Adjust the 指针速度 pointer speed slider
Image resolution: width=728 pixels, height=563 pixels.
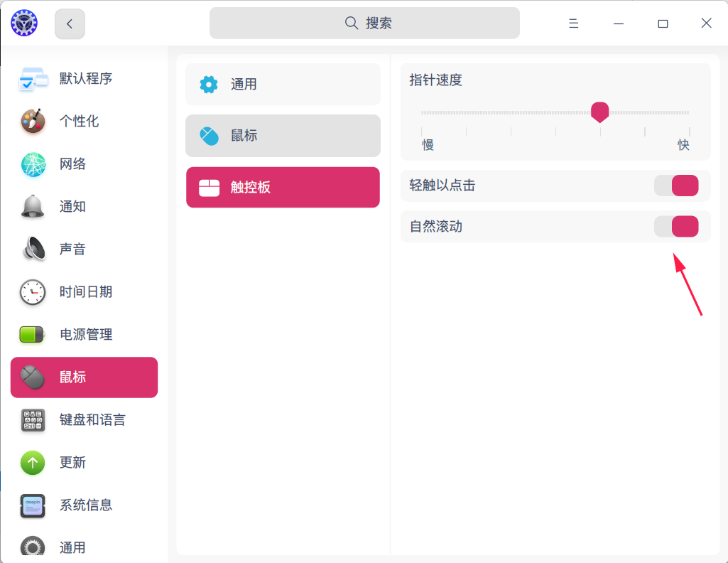[x=599, y=112]
